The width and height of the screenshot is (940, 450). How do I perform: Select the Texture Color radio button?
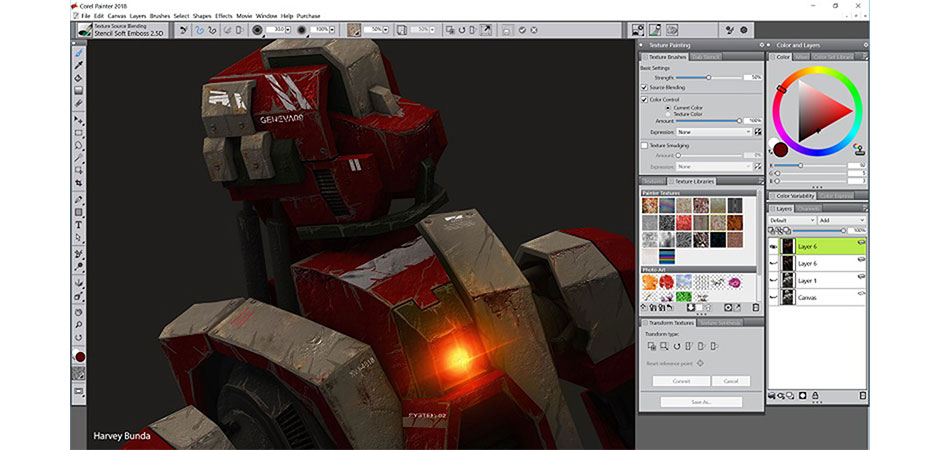coord(668,114)
